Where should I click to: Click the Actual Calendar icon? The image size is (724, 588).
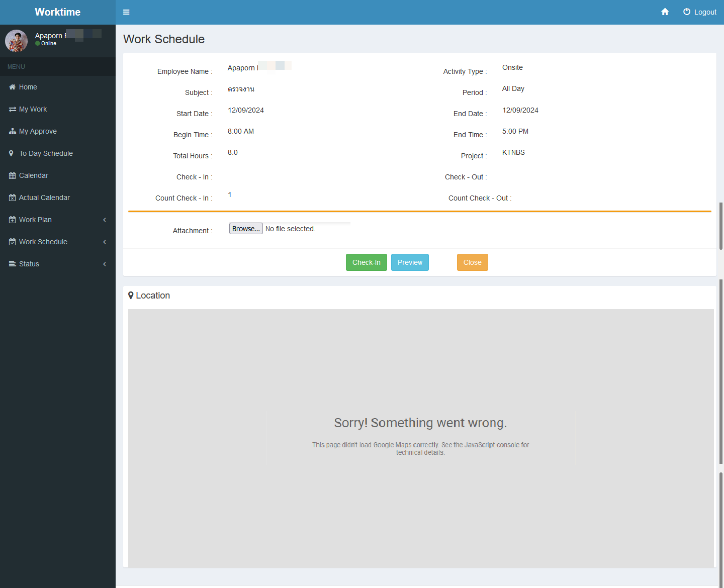12,198
